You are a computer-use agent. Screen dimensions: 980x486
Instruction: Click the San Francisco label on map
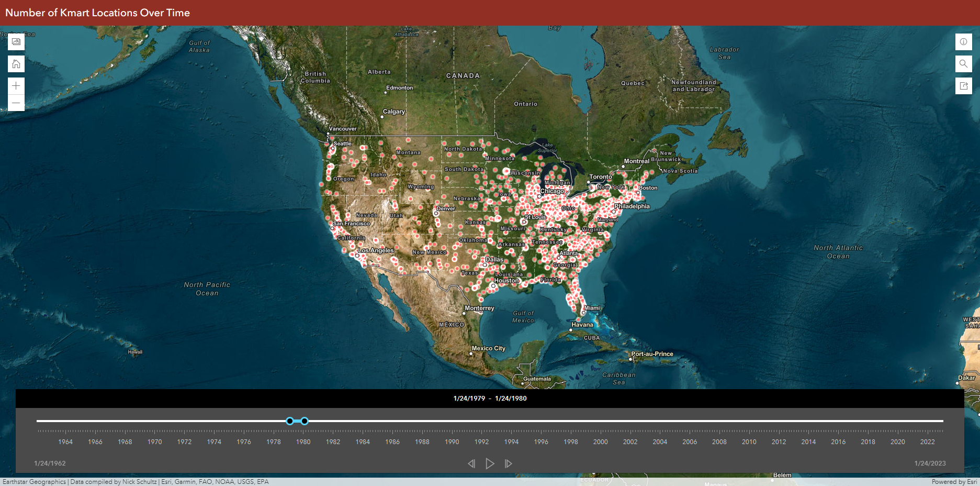(351, 224)
